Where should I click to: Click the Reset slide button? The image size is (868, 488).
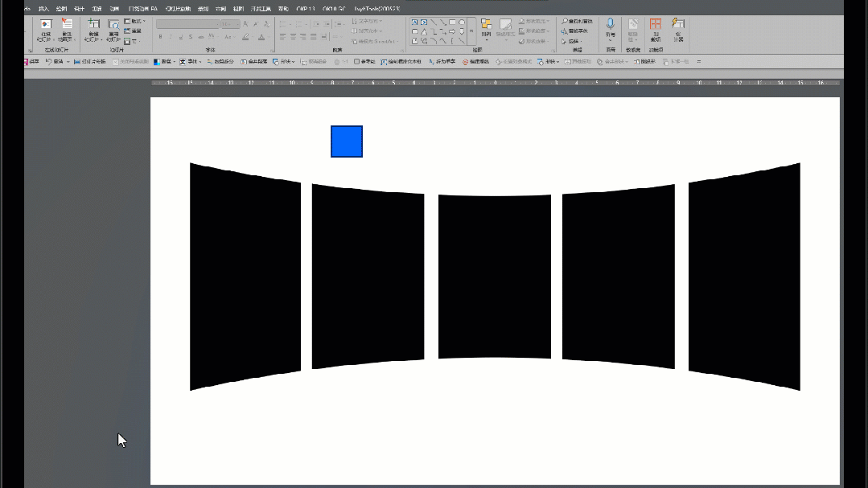[x=133, y=31]
